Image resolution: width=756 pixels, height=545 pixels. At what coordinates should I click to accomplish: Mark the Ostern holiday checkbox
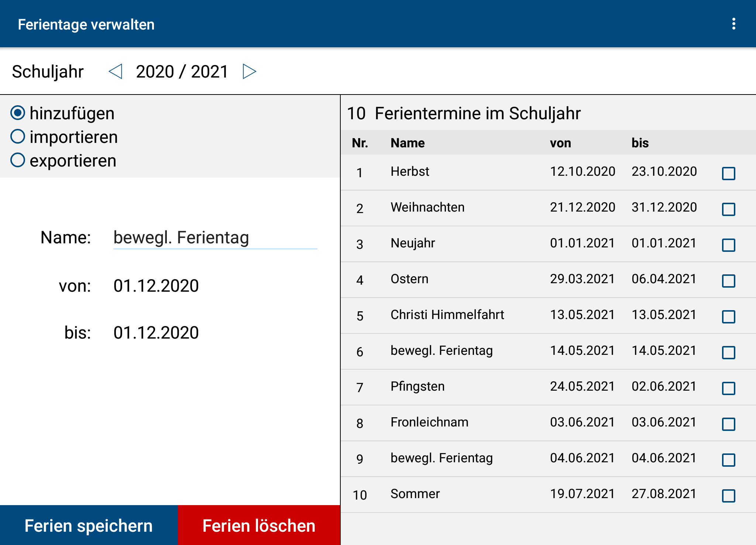pos(728,281)
